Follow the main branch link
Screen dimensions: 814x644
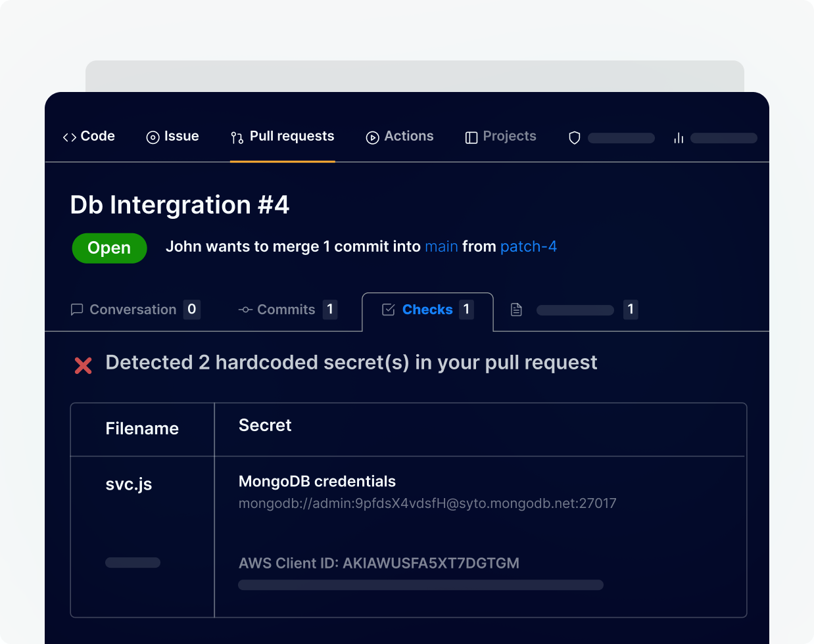click(441, 246)
